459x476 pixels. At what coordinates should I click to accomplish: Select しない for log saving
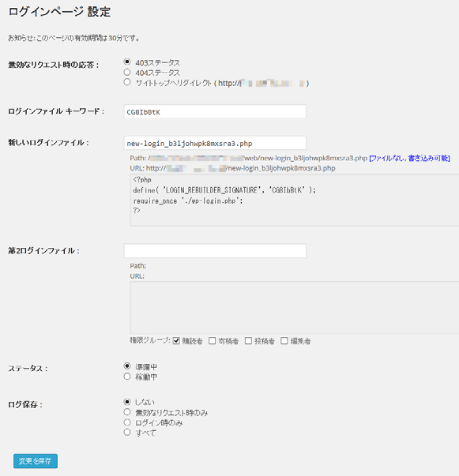coord(127,402)
